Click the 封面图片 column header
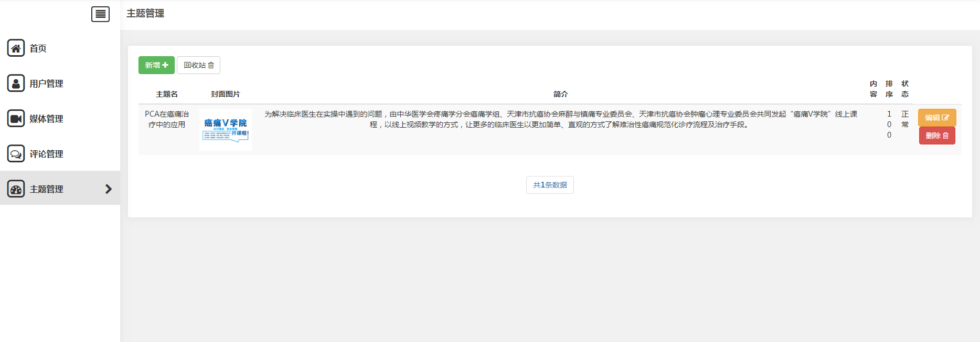This screenshot has height=342, width=980. (226, 94)
